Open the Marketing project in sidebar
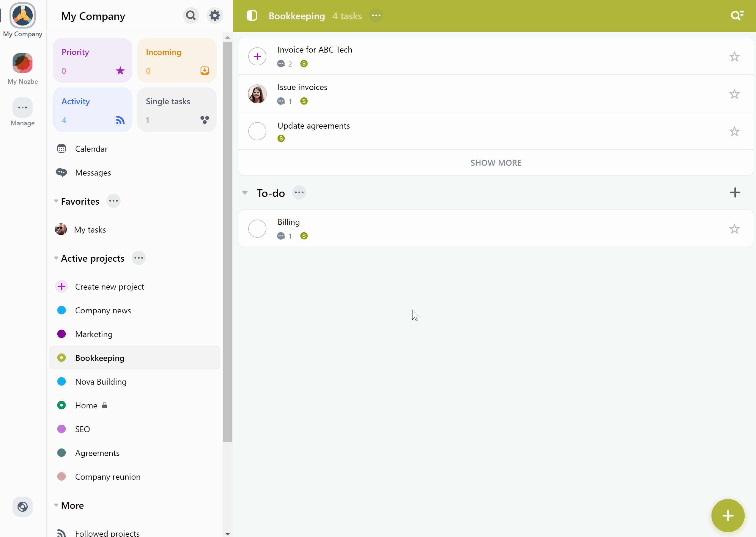 point(93,334)
